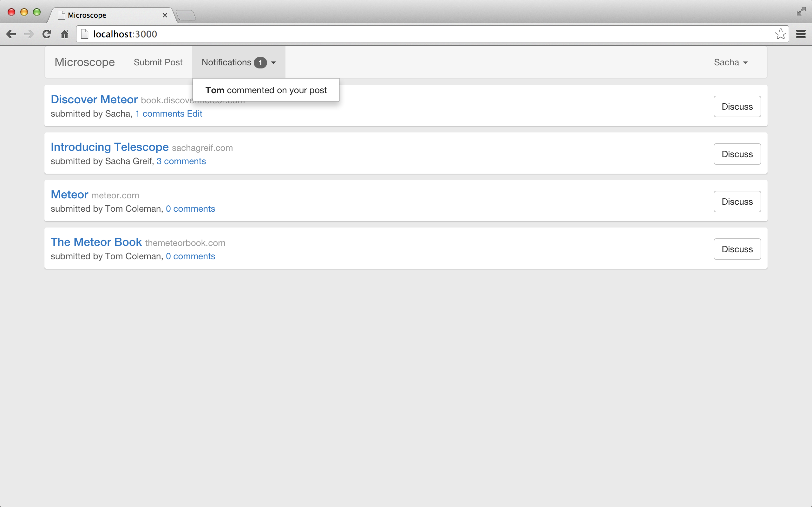Image resolution: width=812 pixels, height=507 pixels.
Task: Click the page icon in the address bar
Action: point(85,34)
